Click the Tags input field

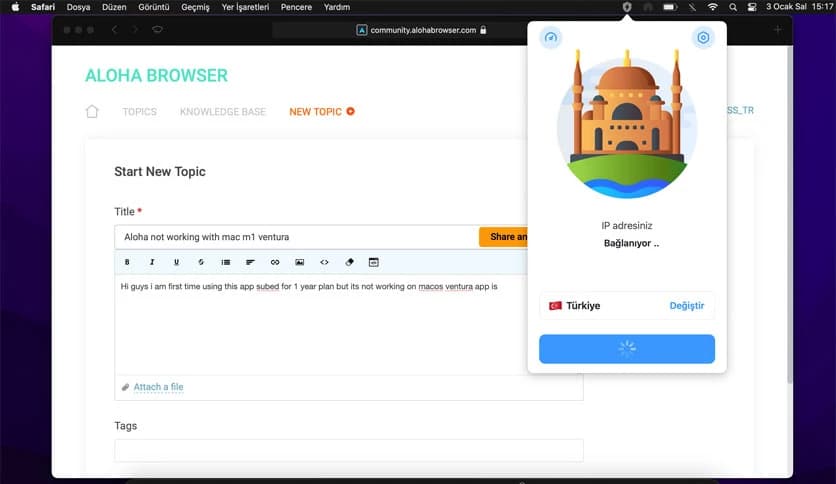(x=349, y=450)
